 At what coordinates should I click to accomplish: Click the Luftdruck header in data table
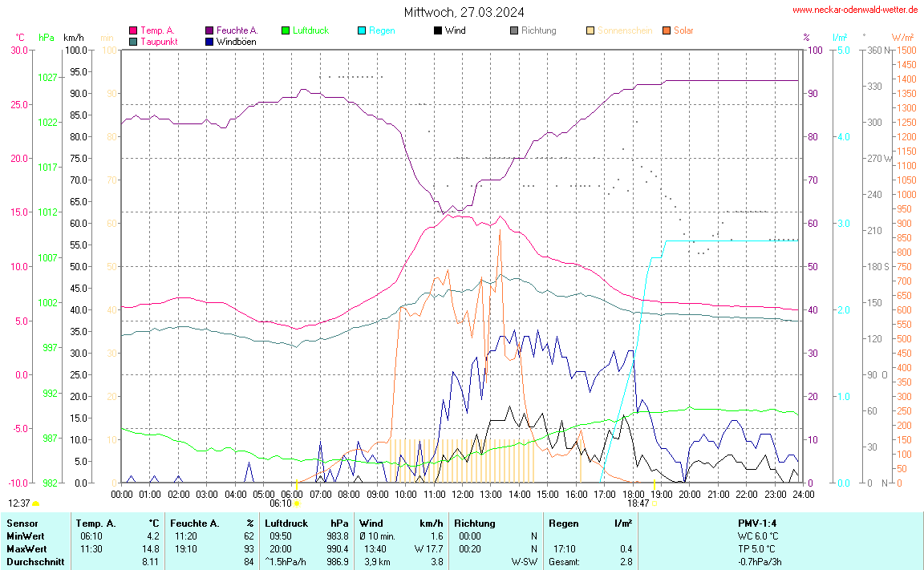click(286, 524)
